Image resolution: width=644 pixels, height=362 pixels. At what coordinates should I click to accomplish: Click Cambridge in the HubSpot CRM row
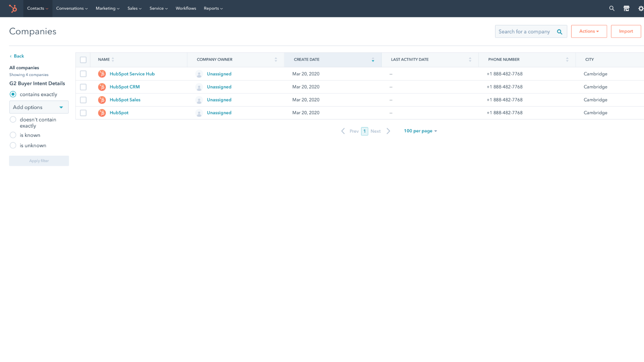[596, 87]
